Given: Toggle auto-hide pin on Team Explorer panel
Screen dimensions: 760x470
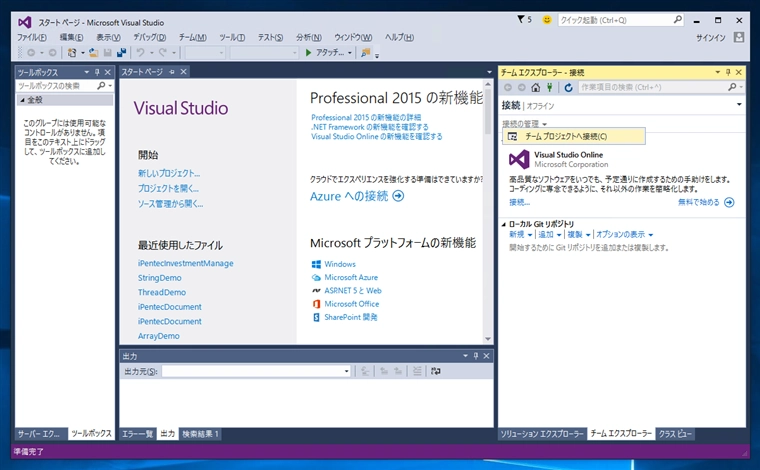Looking at the screenshot, I should coord(728,72).
